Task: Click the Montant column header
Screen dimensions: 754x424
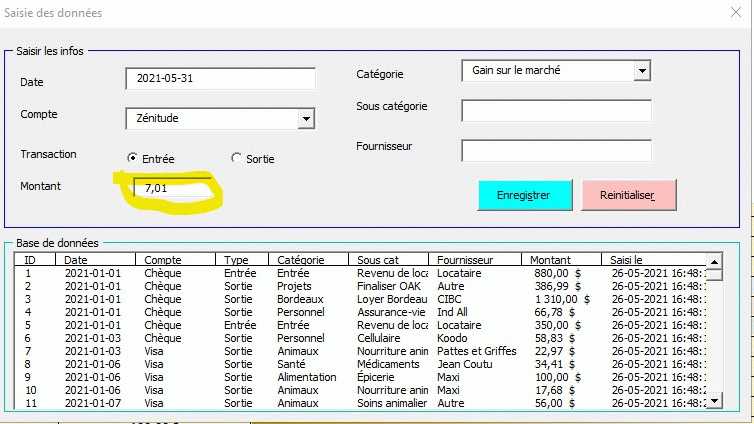Action: pyautogui.click(x=560, y=260)
